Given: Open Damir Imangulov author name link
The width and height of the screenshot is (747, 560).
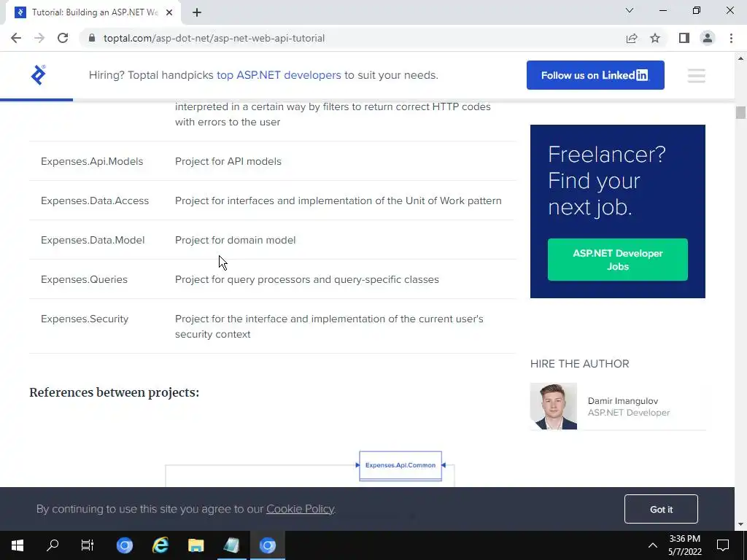Looking at the screenshot, I should [x=623, y=401].
